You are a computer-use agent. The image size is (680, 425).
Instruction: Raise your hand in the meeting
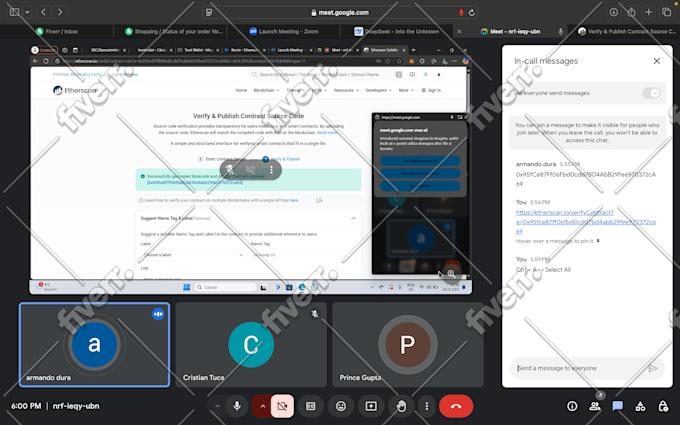pyautogui.click(x=401, y=406)
